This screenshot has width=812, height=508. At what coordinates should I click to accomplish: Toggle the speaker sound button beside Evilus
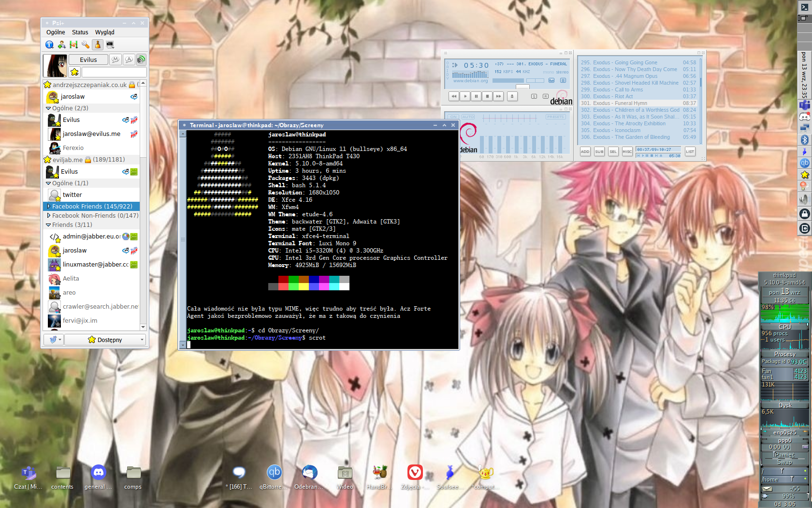(141, 60)
